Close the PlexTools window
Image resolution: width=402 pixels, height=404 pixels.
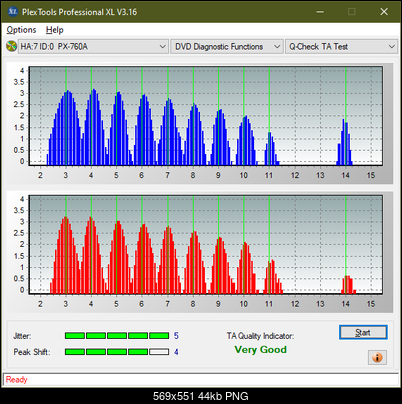[384, 12]
